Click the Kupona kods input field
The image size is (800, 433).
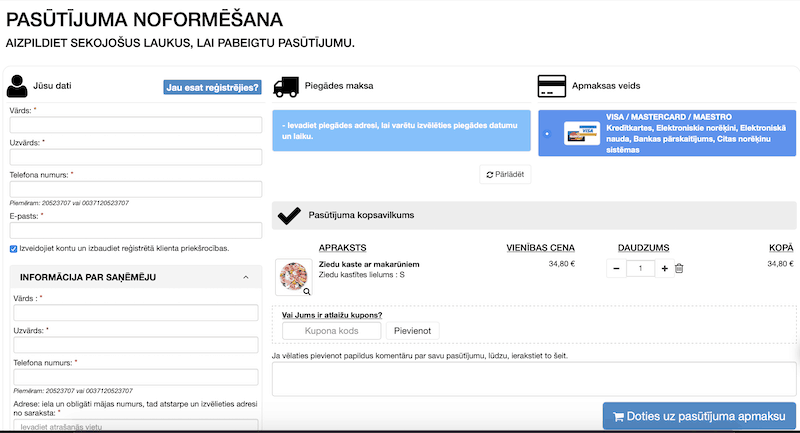[x=332, y=331]
